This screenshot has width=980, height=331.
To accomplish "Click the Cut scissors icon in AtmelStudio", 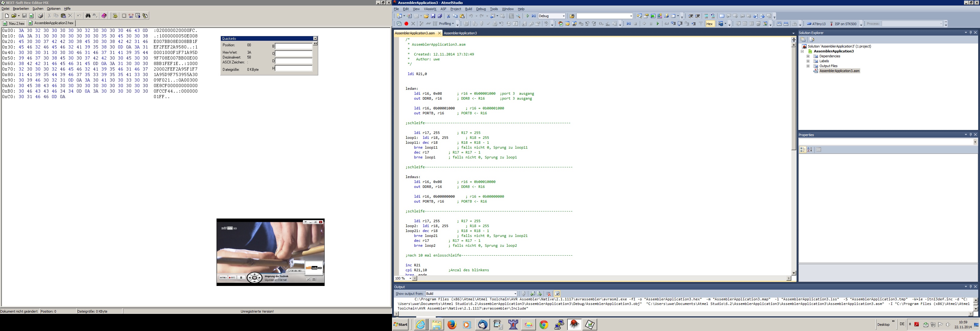I will pos(449,16).
